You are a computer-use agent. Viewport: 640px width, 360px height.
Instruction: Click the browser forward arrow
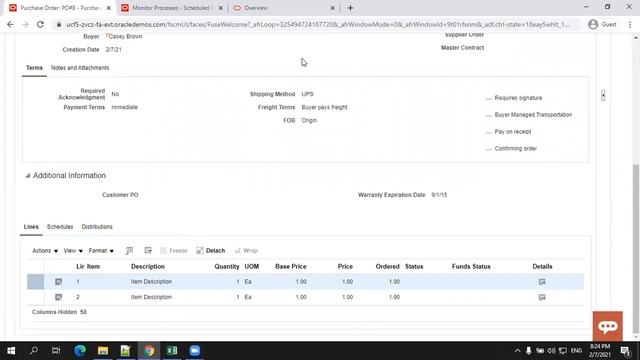click(x=25, y=24)
